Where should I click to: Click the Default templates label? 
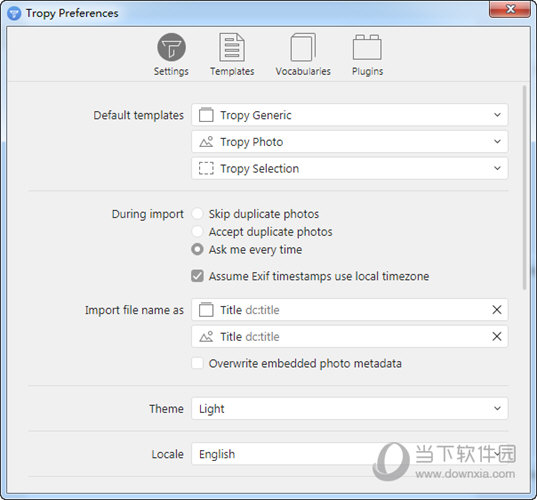click(138, 115)
